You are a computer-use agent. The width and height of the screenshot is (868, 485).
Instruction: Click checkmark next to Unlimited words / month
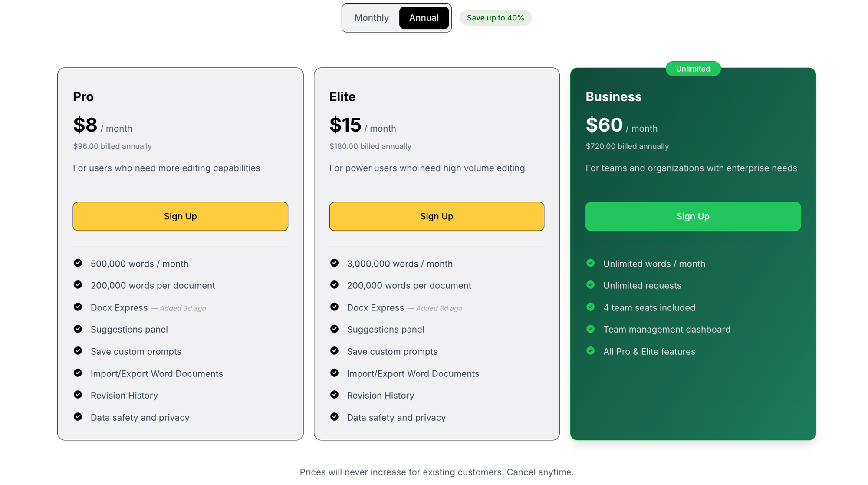[x=590, y=263]
